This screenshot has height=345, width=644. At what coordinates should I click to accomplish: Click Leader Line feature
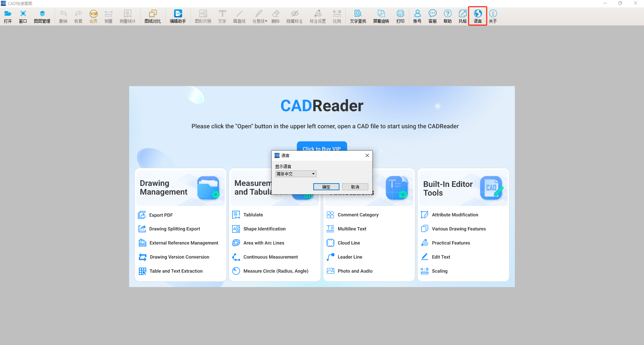tap(350, 257)
